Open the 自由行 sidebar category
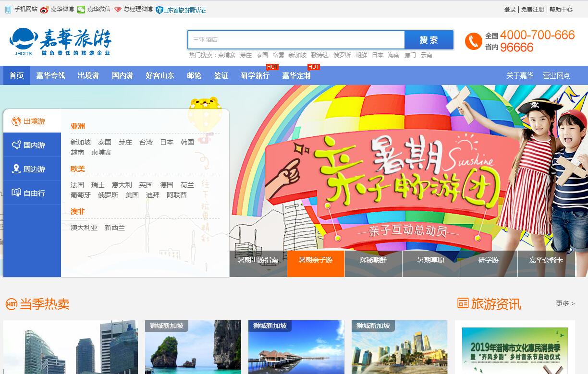 (32, 193)
